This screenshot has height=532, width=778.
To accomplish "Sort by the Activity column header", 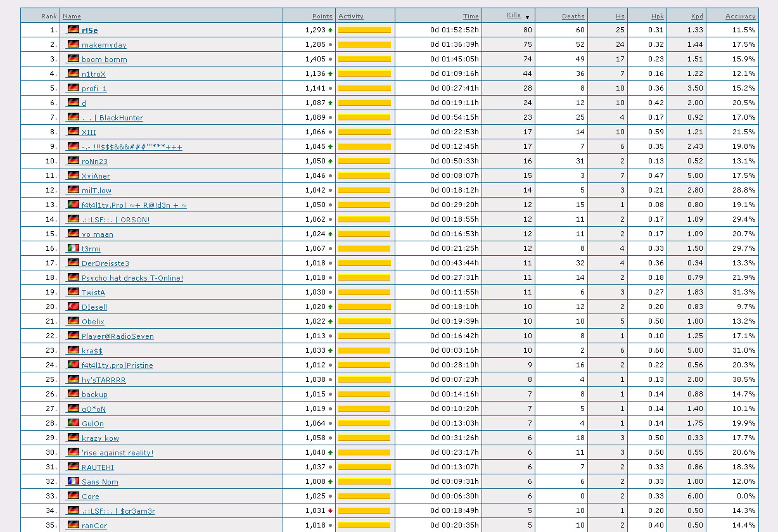I will click(351, 16).
